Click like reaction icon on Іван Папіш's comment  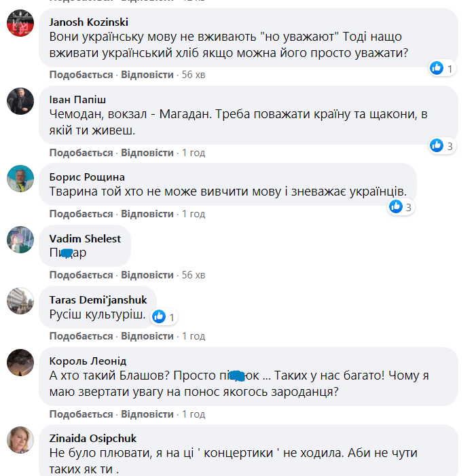coord(437,145)
